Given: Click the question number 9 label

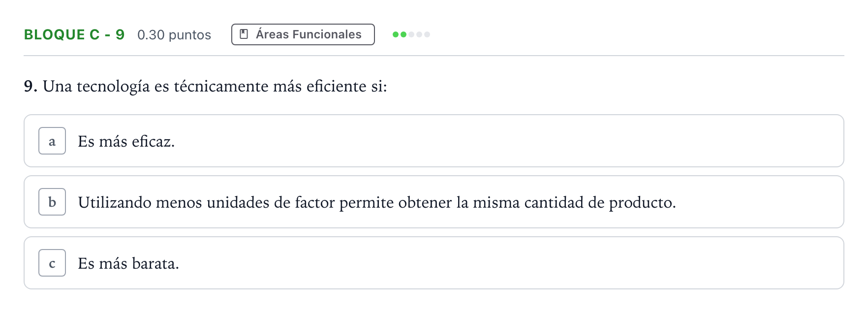Looking at the screenshot, I should point(31,87).
